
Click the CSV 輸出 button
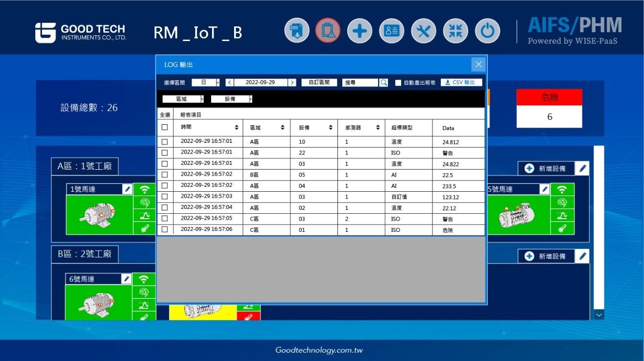(461, 83)
